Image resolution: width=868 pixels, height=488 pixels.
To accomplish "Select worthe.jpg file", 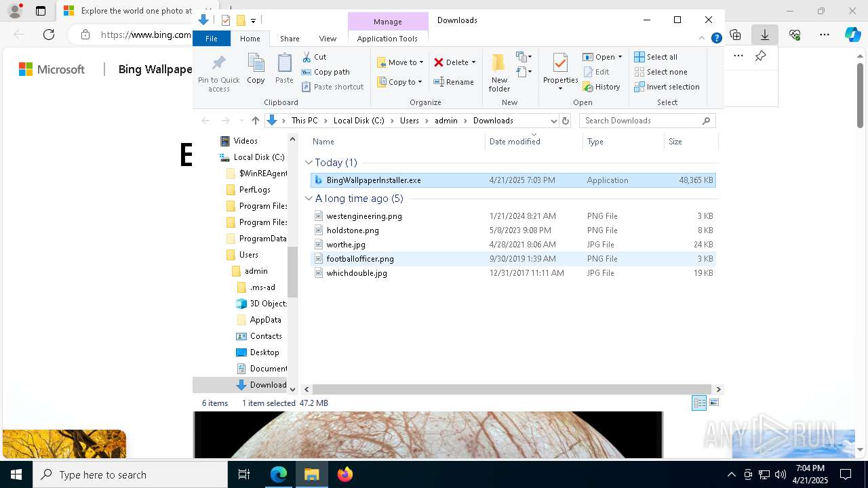I will click(x=513, y=245).
